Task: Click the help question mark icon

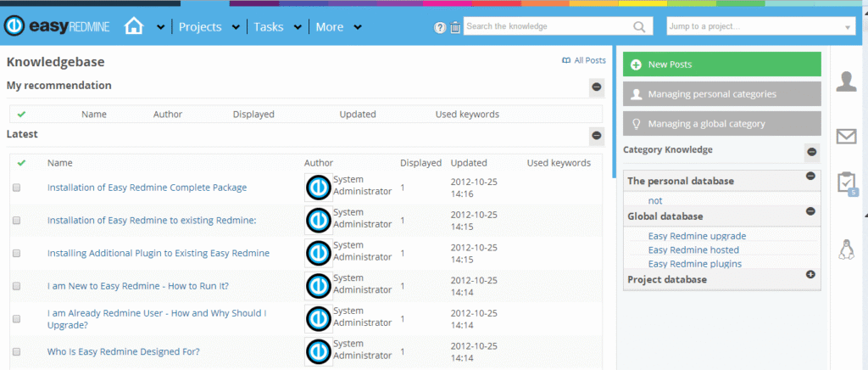Action: point(439,27)
